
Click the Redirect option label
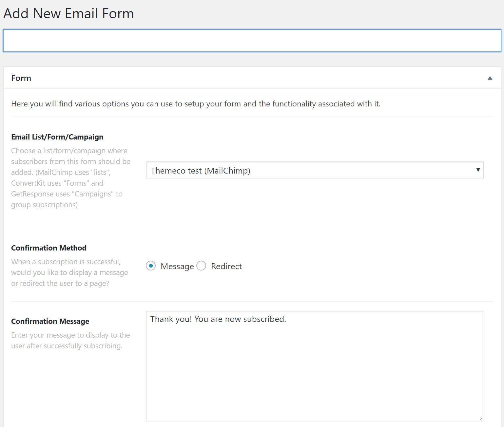(x=226, y=266)
